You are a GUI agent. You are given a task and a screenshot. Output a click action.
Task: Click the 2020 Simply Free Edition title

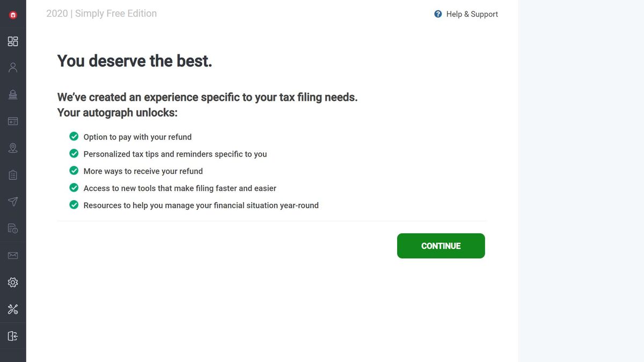click(101, 13)
